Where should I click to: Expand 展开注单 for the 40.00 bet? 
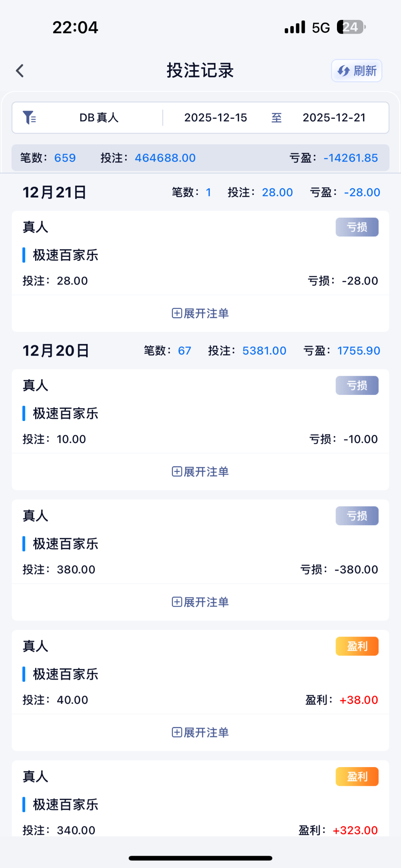200,732
